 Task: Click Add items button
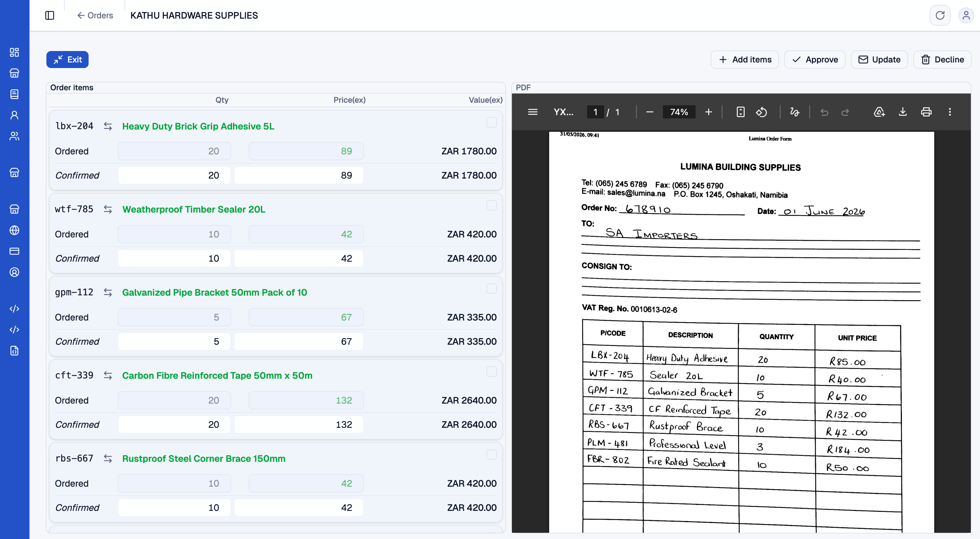pos(745,60)
